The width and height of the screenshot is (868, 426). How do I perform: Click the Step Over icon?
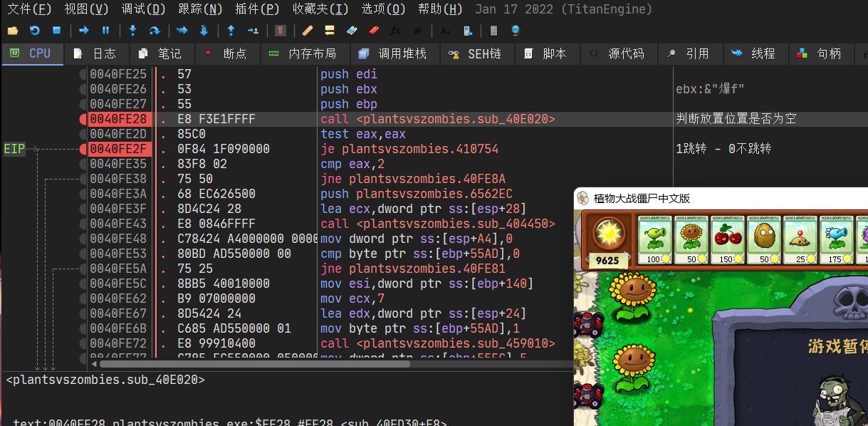[x=155, y=31]
